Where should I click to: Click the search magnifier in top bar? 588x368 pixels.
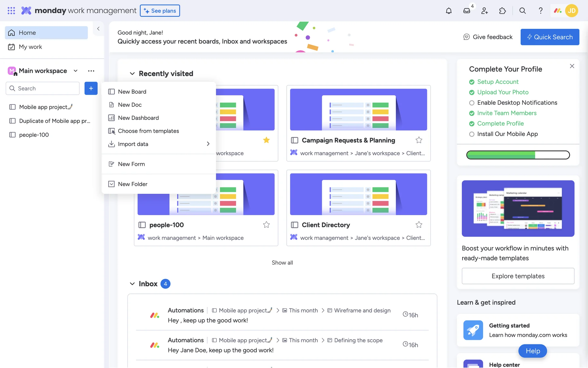pyautogui.click(x=522, y=11)
